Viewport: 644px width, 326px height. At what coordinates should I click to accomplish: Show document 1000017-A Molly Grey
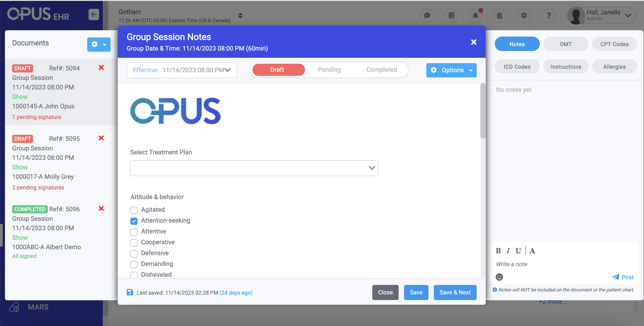click(x=20, y=167)
